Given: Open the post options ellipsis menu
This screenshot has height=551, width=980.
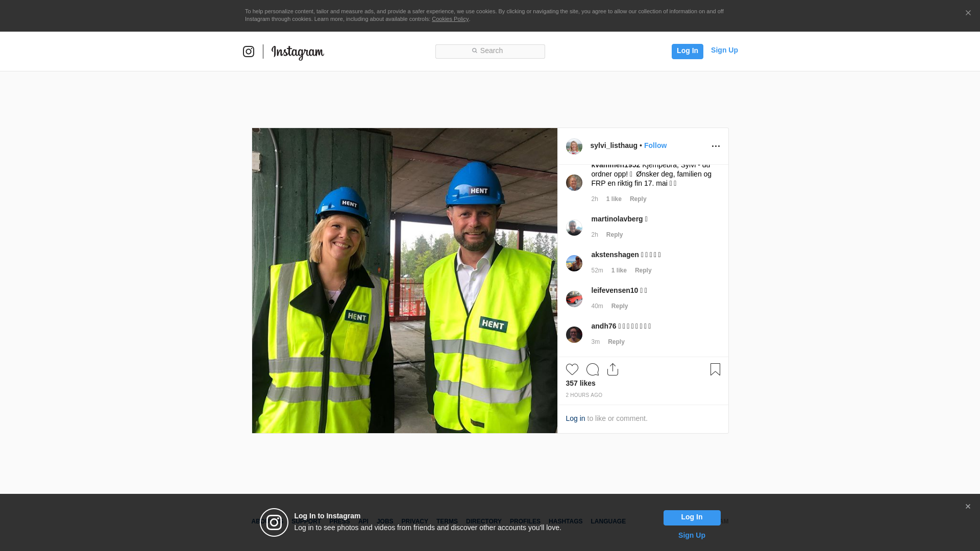Looking at the screenshot, I should coord(716,146).
